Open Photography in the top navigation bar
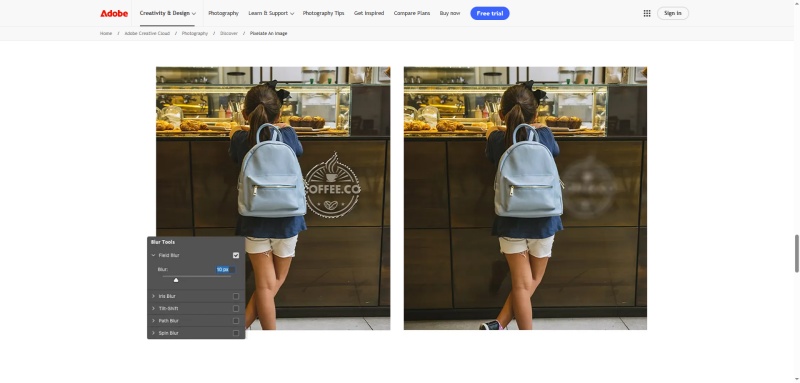 [x=223, y=13]
